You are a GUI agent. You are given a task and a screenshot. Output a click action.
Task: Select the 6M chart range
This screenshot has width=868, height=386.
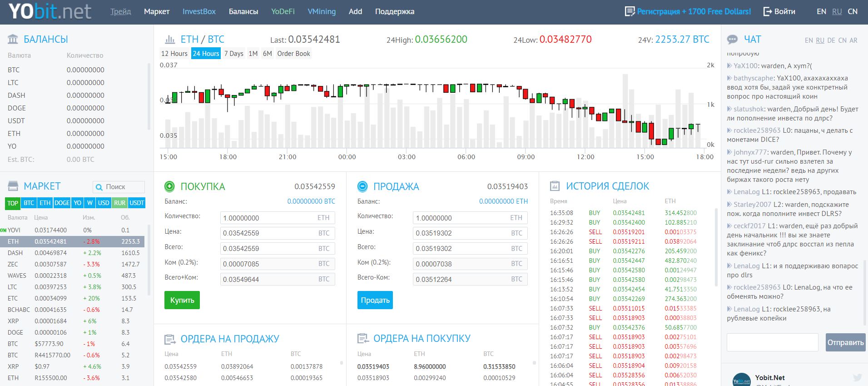pos(268,54)
